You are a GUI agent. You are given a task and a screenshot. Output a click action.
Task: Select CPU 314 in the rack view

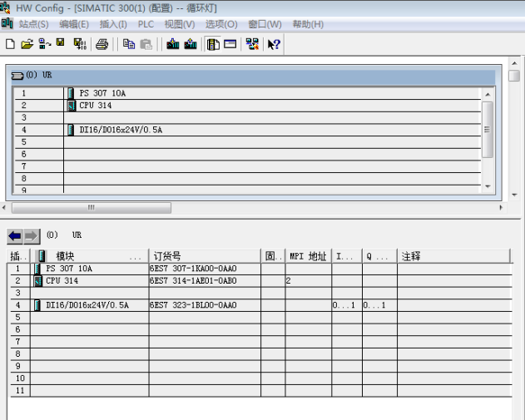pyautogui.click(x=95, y=106)
